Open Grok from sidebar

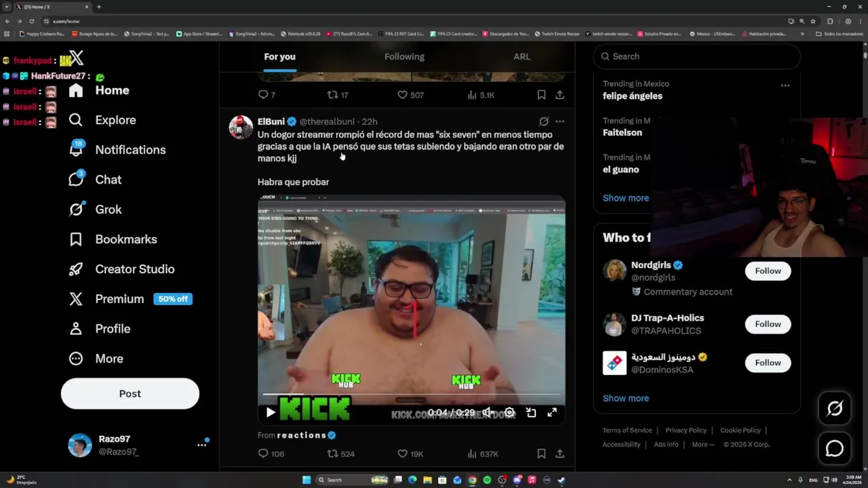pyautogui.click(x=96, y=209)
